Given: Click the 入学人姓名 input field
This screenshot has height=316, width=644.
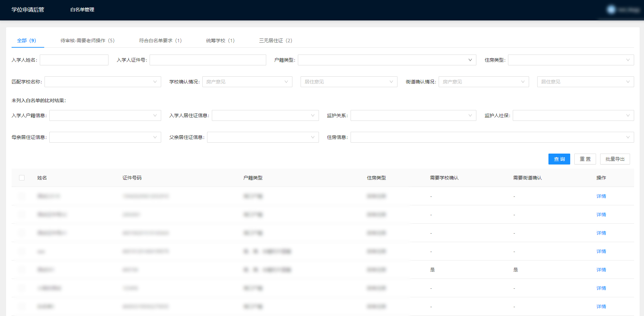Looking at the screenshot, I should [74, 60].
